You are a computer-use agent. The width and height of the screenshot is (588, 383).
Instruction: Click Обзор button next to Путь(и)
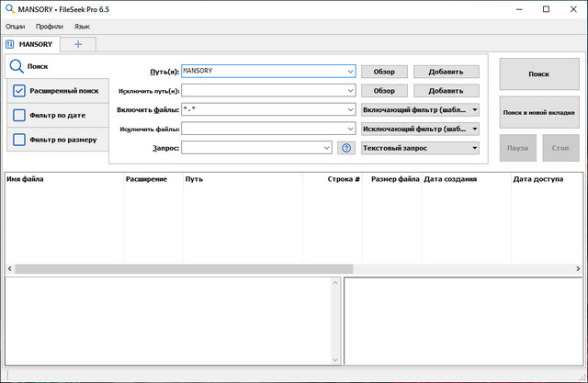click(x=383, y=71)
